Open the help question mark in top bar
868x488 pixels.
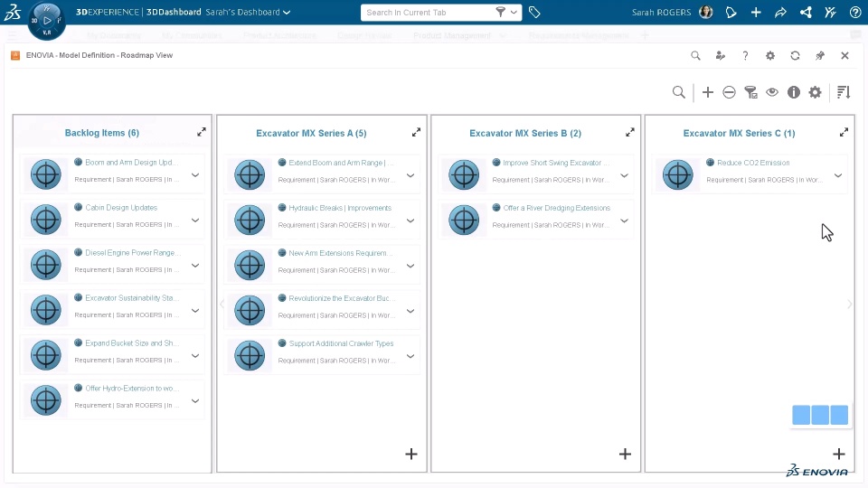855,12
